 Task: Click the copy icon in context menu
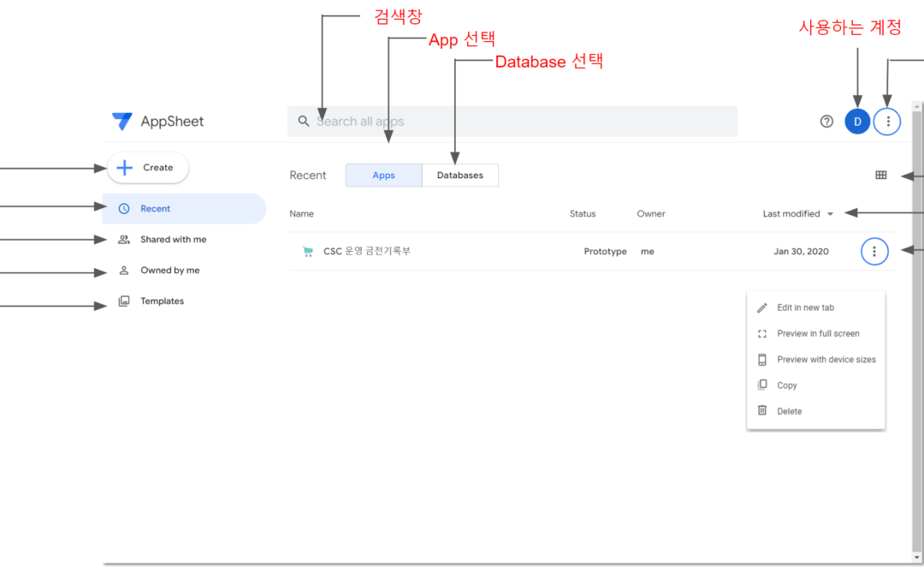(x=762, y=385)
